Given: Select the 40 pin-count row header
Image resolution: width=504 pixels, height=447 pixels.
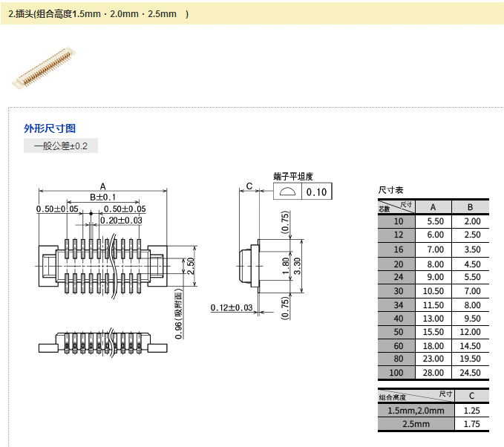Looking at the screenshot, I should pyautogui.click(x=399, y=319).
